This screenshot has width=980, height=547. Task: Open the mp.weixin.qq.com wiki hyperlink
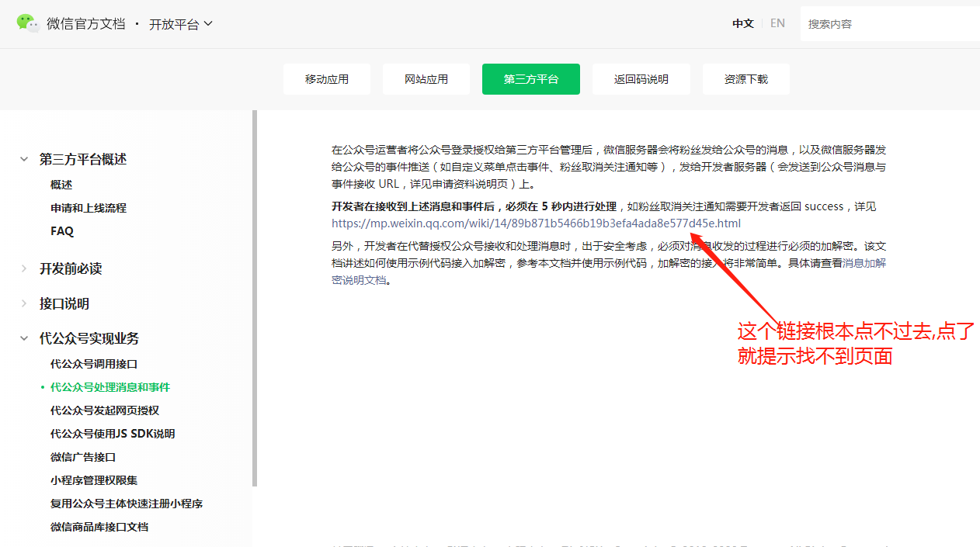pos(536,223)
